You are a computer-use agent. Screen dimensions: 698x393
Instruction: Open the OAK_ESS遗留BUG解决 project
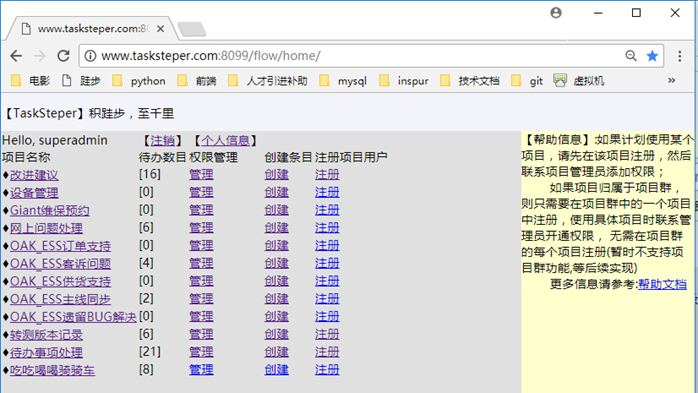click(73, 317)
